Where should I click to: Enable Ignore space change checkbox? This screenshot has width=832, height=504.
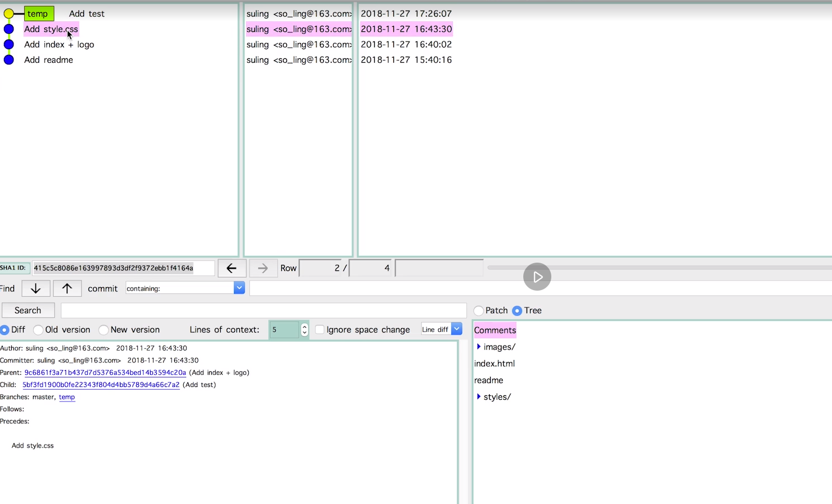(x=320, y=329)
